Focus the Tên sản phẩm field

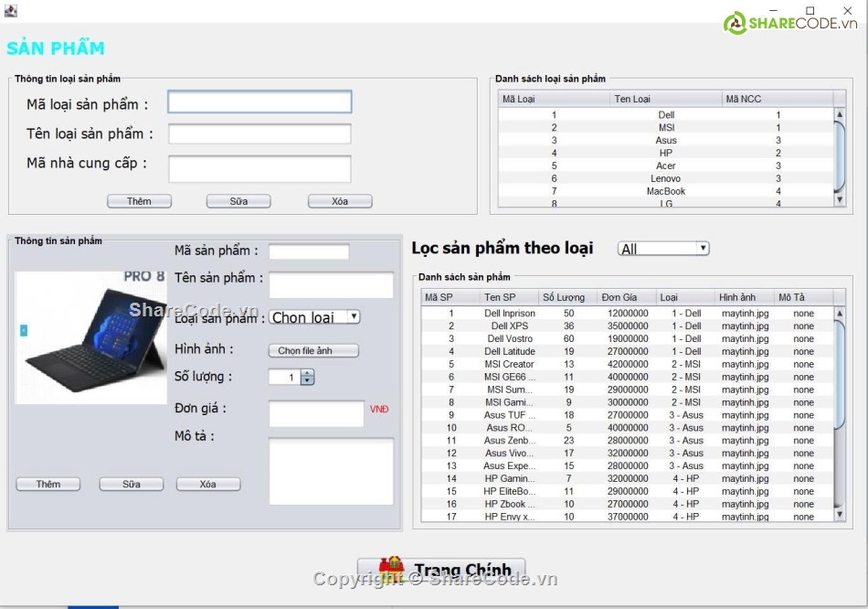coord(331,284)
